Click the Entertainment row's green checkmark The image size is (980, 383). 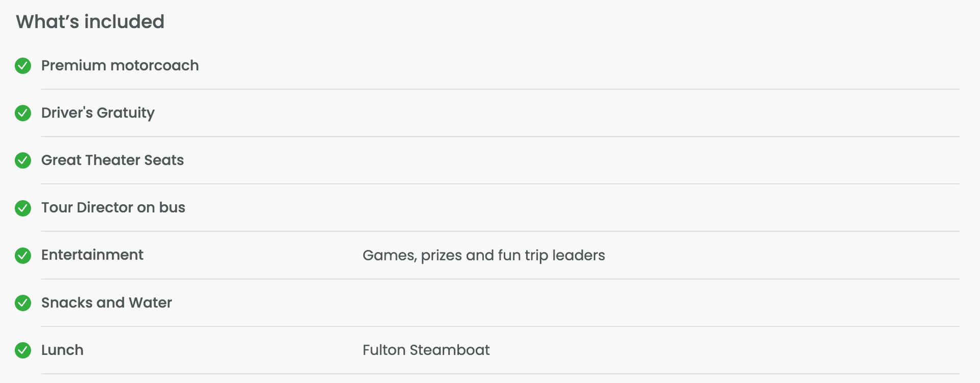(x=23, y=255)
